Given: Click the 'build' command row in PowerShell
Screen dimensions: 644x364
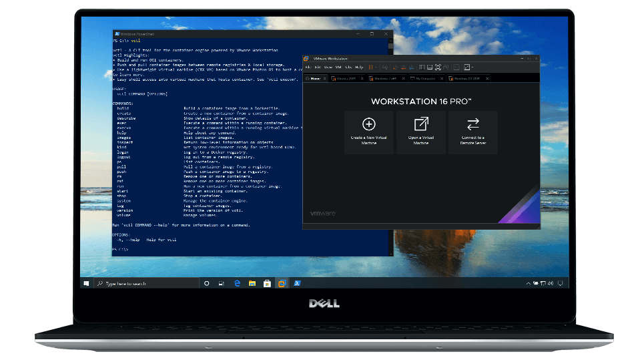Looking at the screenshot, I should (x=198, y=108).
